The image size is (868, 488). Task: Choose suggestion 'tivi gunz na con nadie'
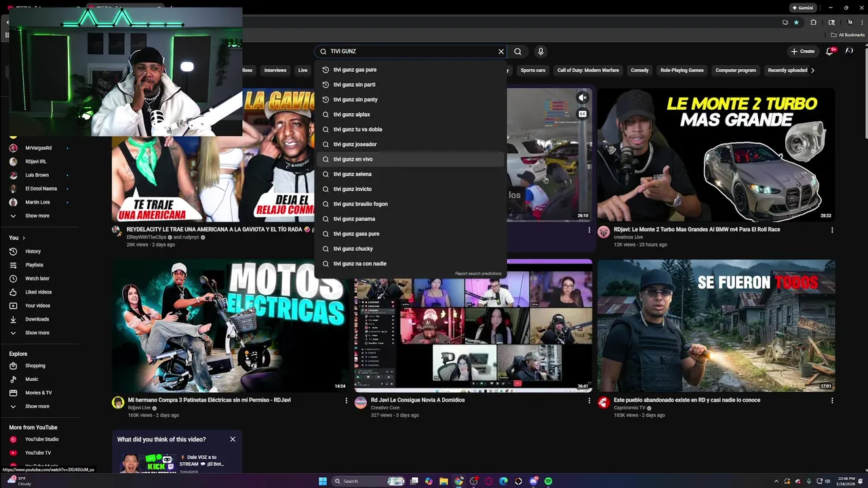tap(411, 264)
